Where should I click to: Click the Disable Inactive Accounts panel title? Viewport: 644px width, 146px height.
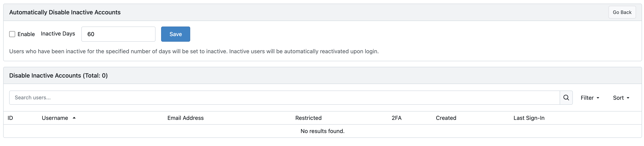pyautogui.click(x=58, y=75)
